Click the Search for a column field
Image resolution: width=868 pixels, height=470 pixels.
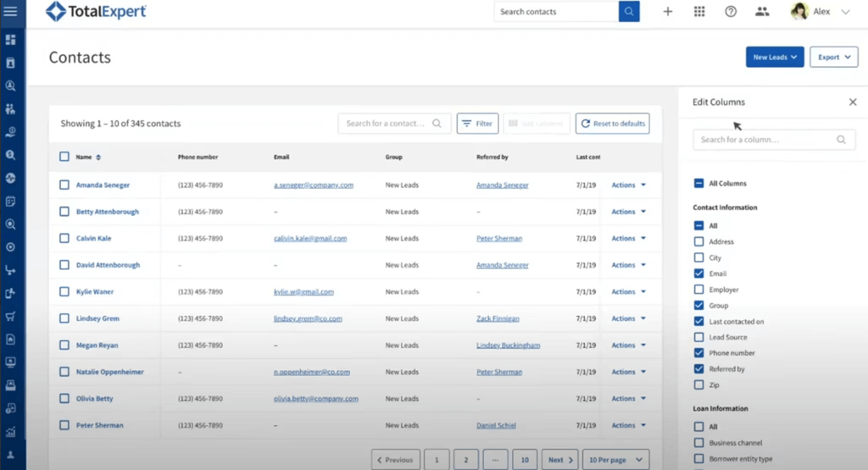(x=766, y=140)
